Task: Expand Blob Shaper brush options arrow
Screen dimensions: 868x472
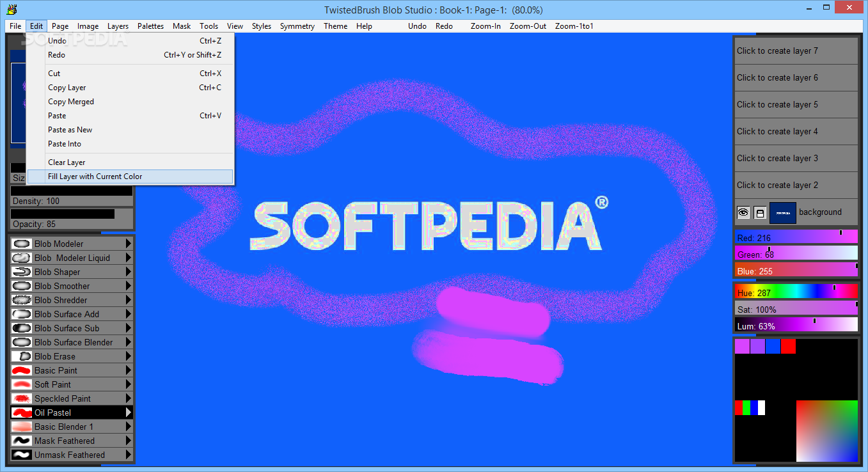Action: tap(129, 272)
